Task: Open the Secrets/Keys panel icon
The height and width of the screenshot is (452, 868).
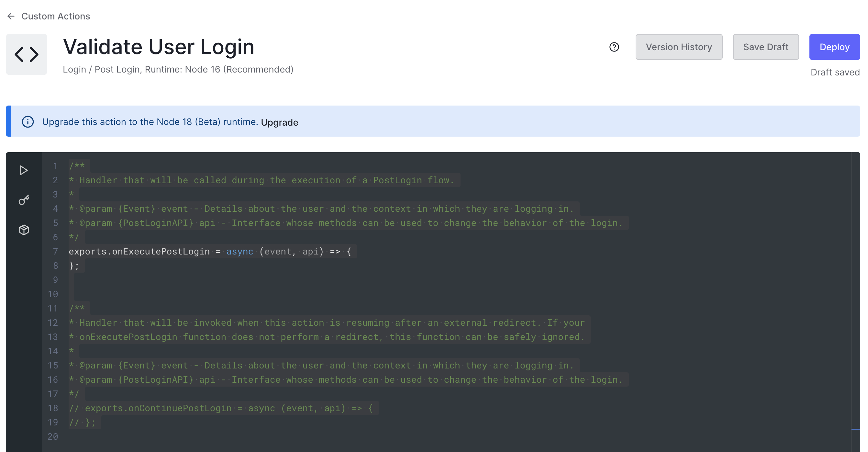Action: tap(24, 200)
